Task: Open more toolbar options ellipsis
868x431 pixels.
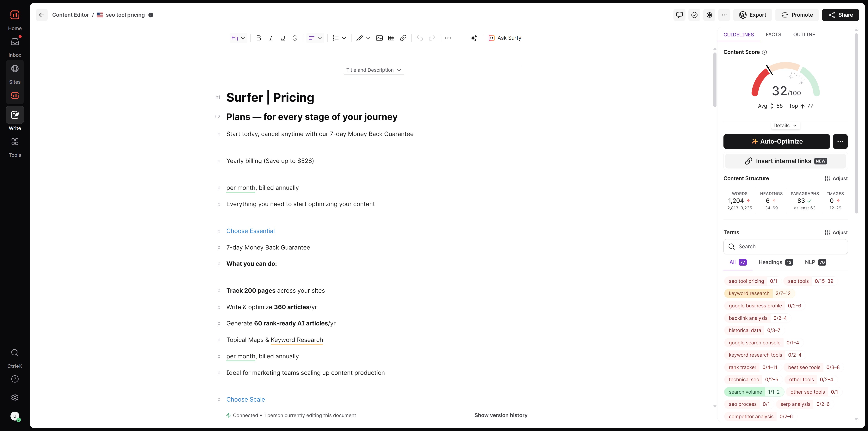Action: click(448, 38)
